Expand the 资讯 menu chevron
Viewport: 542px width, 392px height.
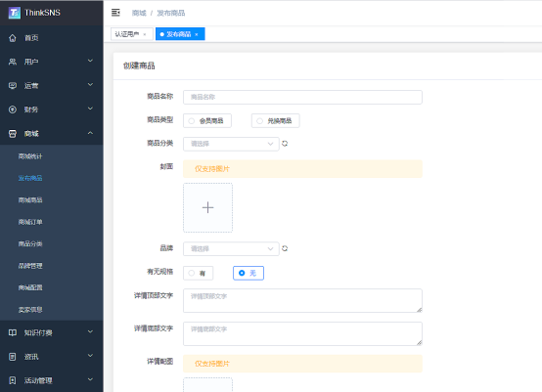(90, 356)
